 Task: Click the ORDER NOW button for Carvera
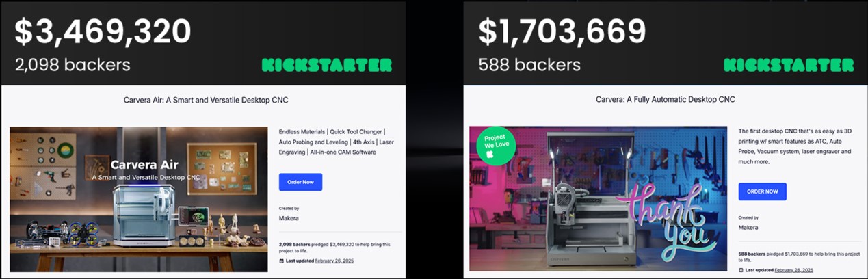click(763, 191)
